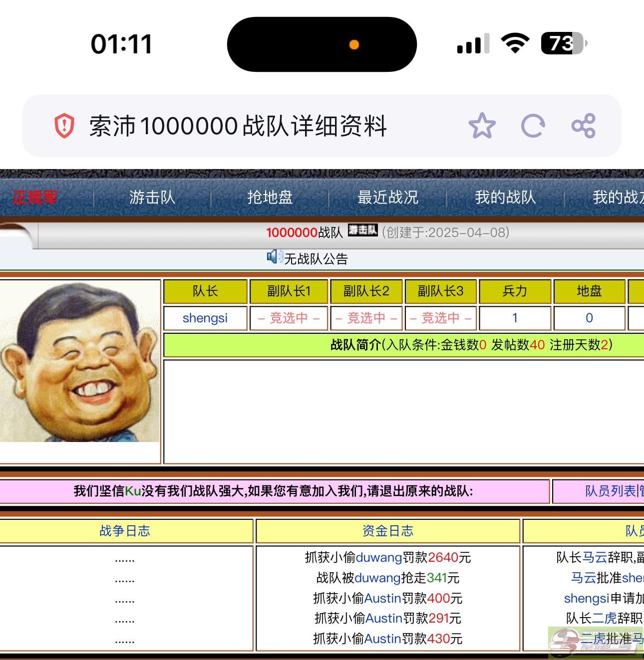The height and width of the screenshot is (660, 644).
Task: Click the Ku link in pink banner
Action: point(133,491)
